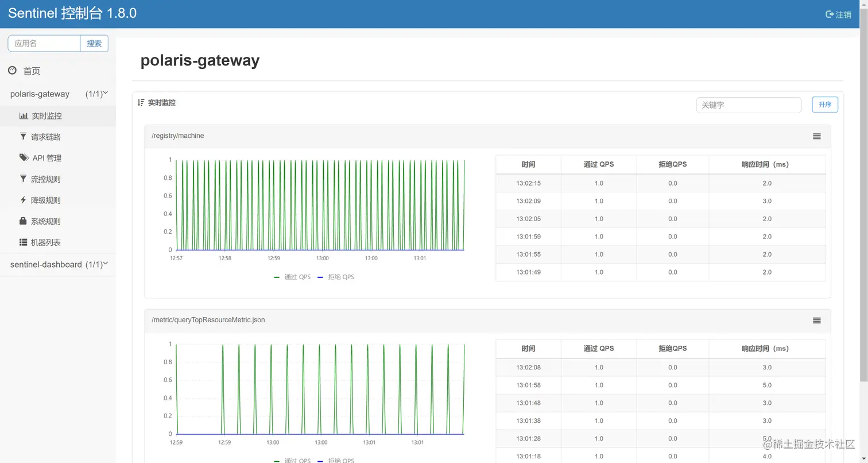Click the 升序 sort button
The image size is (868, 463).
(825, 105)
